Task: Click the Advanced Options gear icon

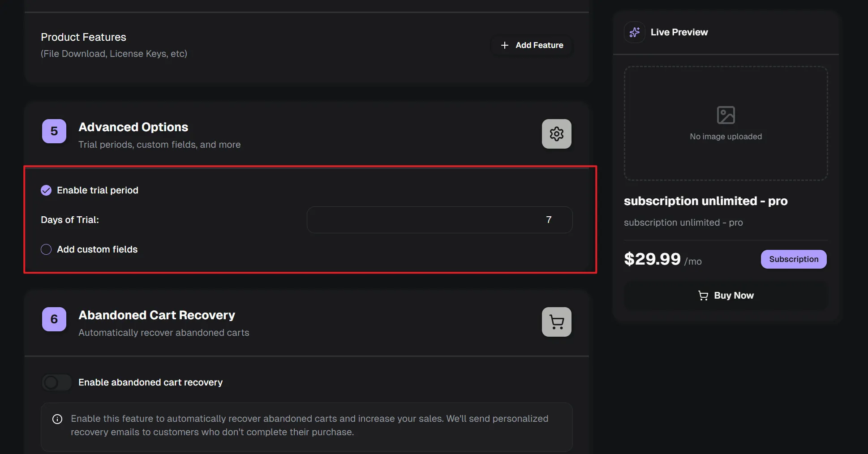Action: (556, 134)
